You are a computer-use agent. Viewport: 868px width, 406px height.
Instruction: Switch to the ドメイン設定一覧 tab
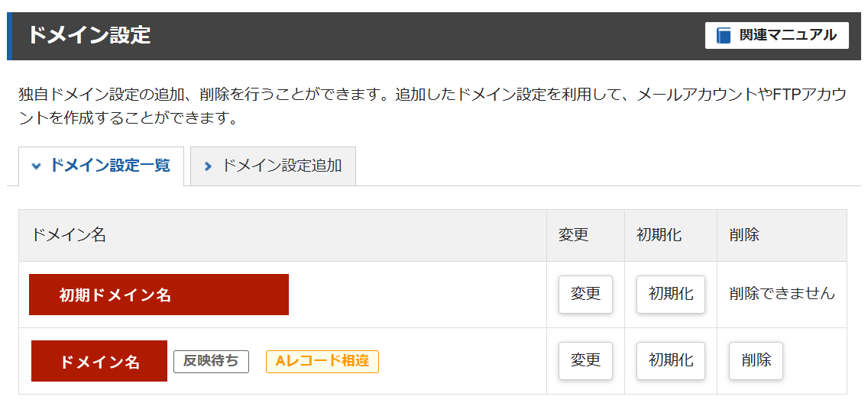pyautogui.click(x=100, y=166)
